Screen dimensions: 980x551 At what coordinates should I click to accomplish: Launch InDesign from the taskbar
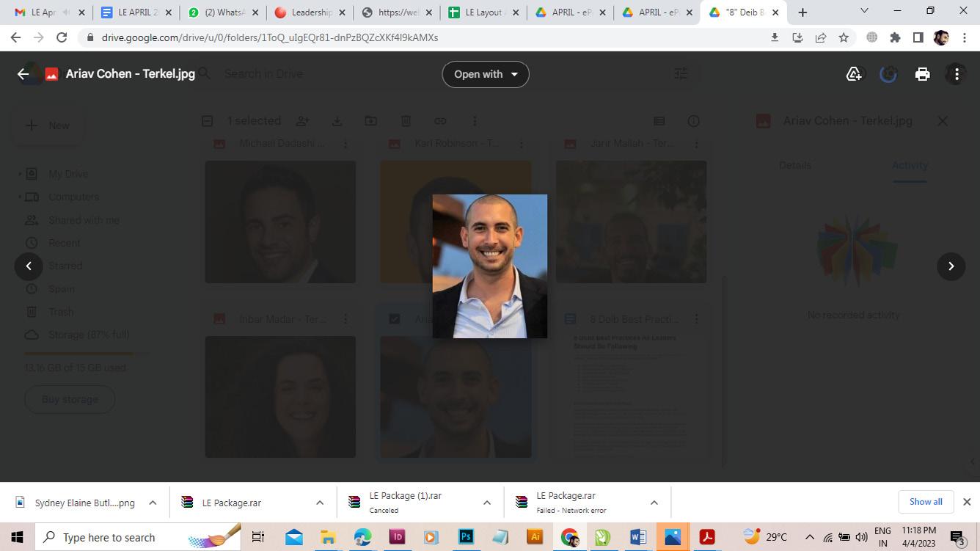[397, 537]
